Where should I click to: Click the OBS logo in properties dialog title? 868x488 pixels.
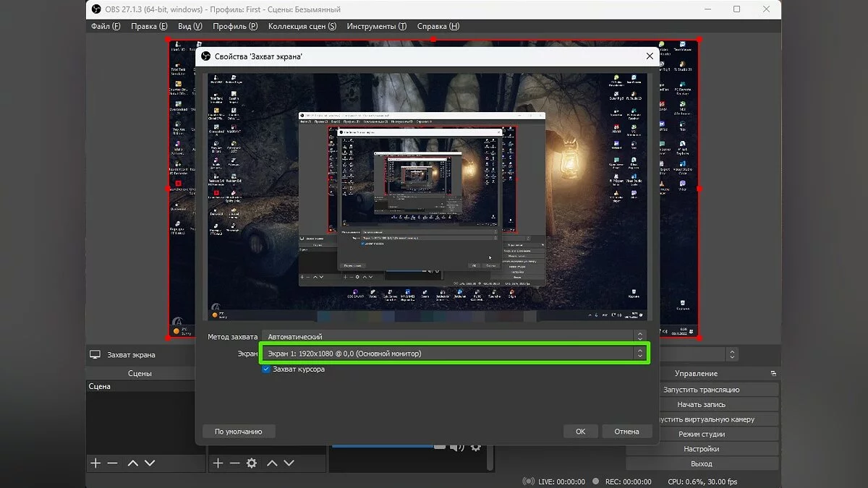coord(206,56)
